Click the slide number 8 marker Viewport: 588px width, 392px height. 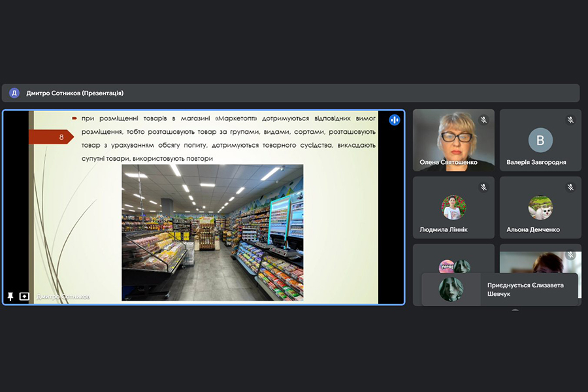click(52, 137)
